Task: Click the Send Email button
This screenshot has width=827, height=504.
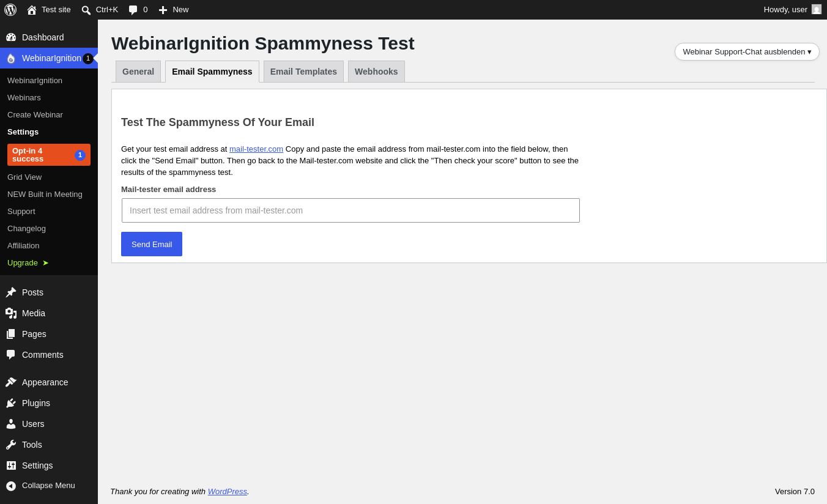Action: pyautogui.click(x=152, y=244)
